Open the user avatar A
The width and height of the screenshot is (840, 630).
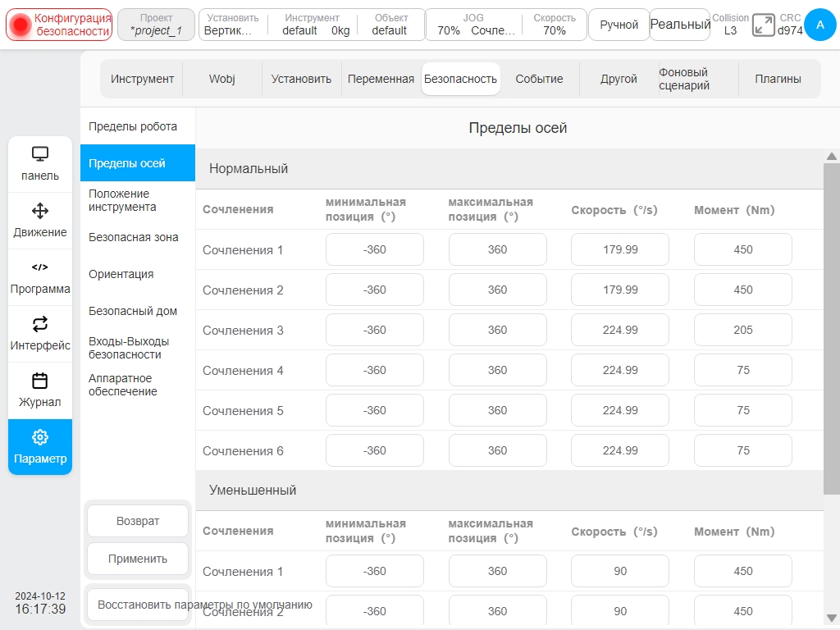(819, 25)
